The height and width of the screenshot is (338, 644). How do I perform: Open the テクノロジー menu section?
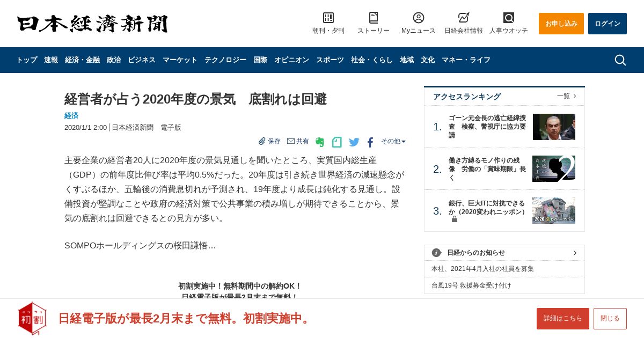click(x=225, y=60)
